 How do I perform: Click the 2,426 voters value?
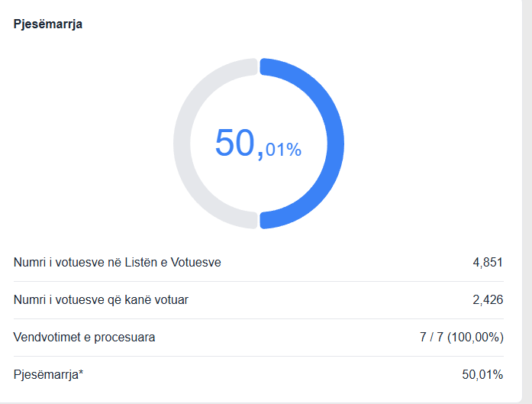click(488, 300)
